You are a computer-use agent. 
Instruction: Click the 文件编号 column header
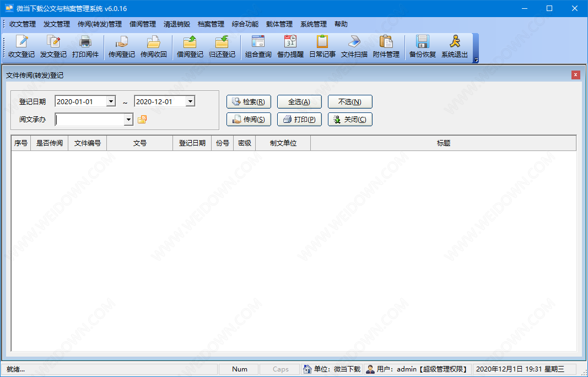88,143
